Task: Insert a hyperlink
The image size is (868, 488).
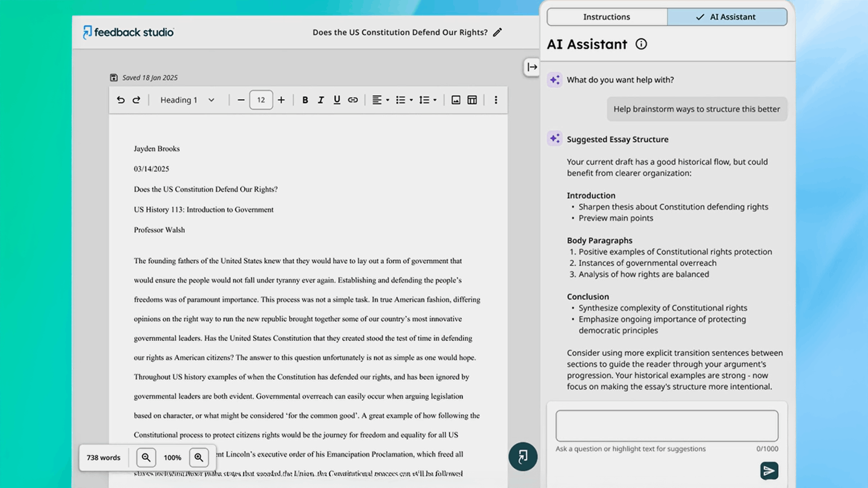Action: pyautogui.click(x=353, y=100)
